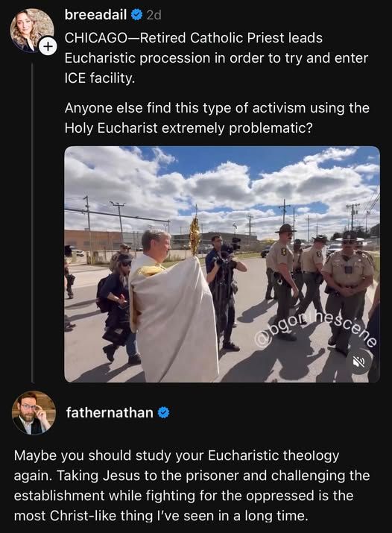
Task: Click the 2d timestamp on the post
Action: point(154,16)
